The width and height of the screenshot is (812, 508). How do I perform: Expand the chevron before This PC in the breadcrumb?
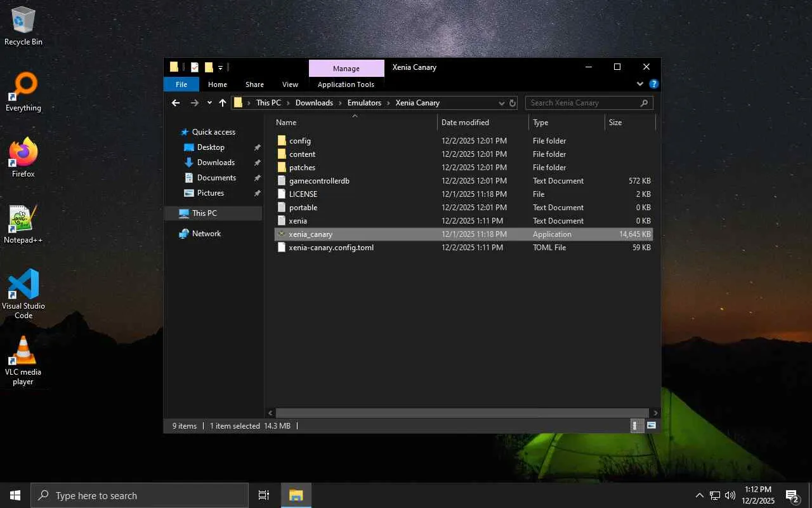tap(249, 103)
